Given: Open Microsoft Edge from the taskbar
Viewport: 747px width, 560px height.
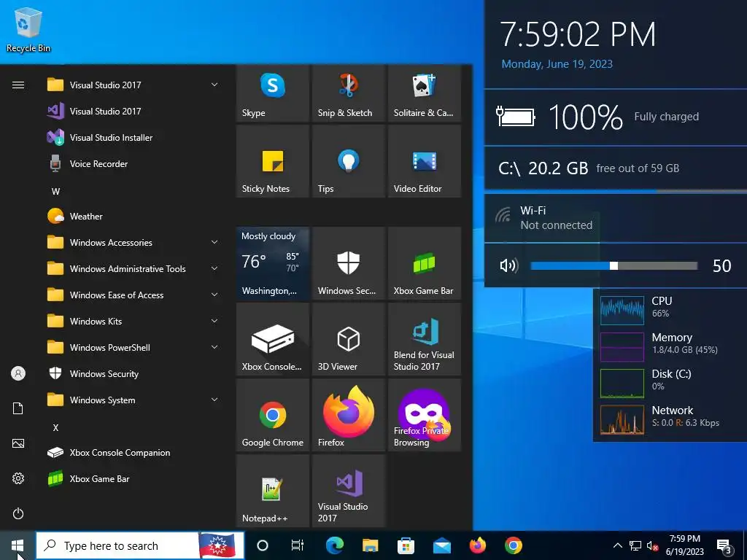Looking at the screenshot, I should point(334,545).
